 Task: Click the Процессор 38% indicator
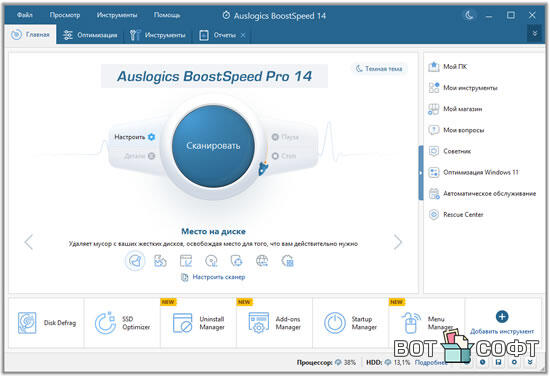click(326, 362)
